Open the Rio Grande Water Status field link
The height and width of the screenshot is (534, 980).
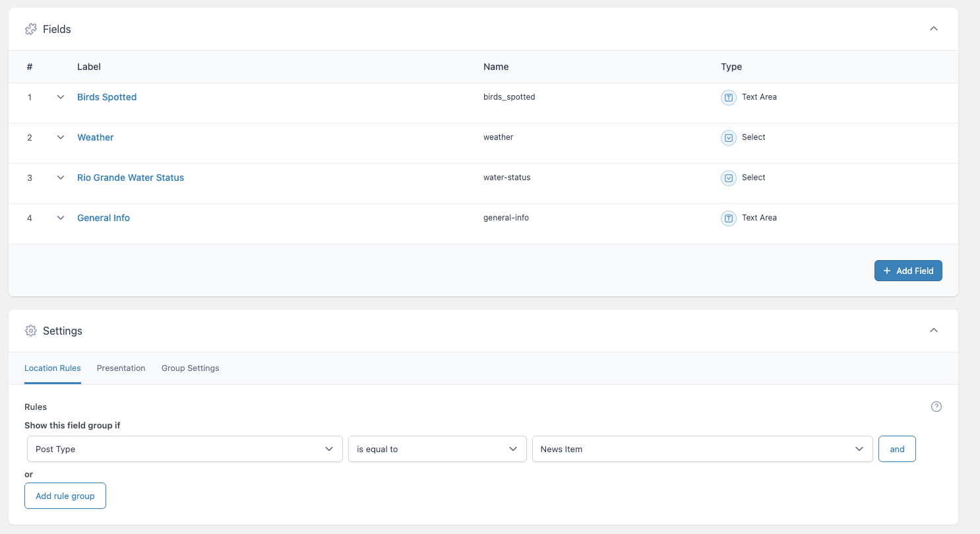[131, 178]
